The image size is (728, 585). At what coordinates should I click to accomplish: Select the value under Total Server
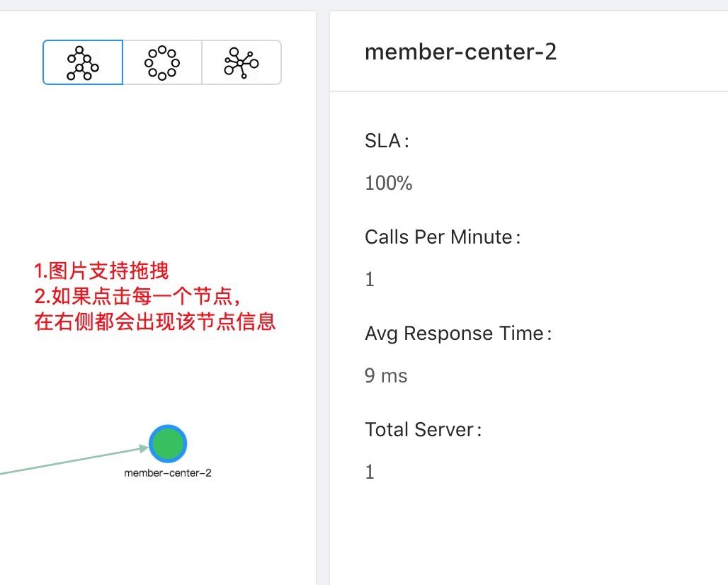(370, 472)
